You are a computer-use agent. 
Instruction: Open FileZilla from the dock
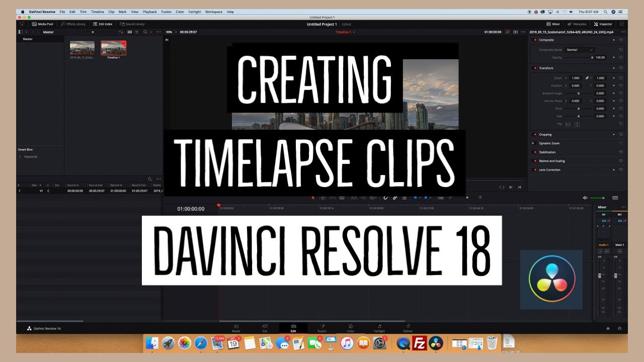[x=419, y=343]
